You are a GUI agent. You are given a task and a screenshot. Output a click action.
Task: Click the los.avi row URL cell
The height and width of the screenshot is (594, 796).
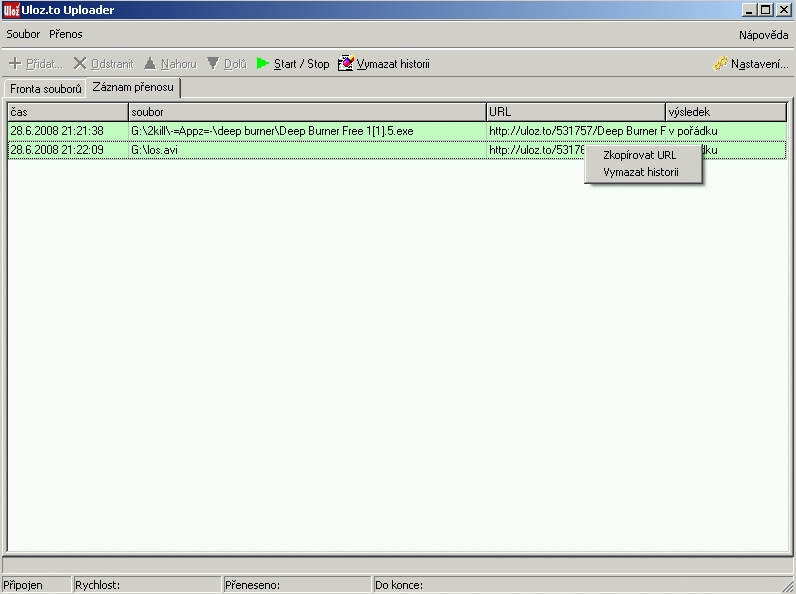click(536, 150)
